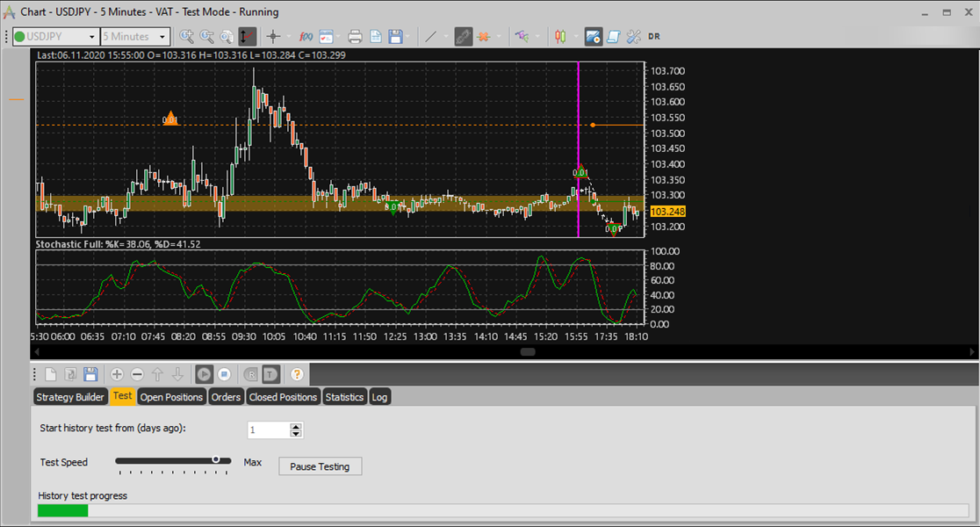This screenshot has height=527, width=980.
Task: Open the calendar checklist icon
Action: (x=327, y=36)
